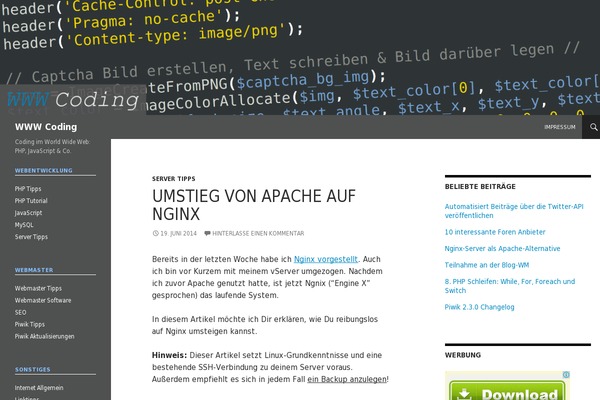Open the SEO category
600x400 pixels.
(x=21, y=312)
